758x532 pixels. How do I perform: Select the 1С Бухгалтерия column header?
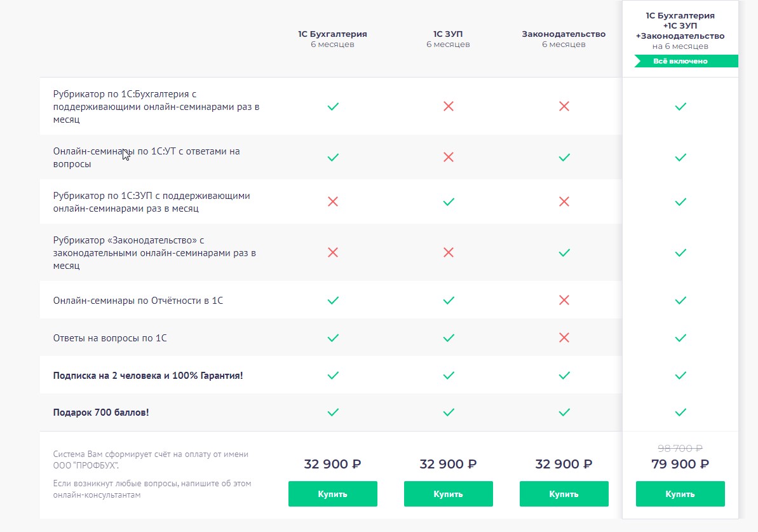pos(332,34)
